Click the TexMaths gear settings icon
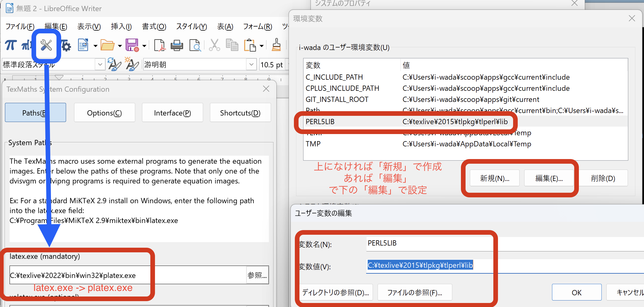The image size is (644, 307). [x=66, y=46]
